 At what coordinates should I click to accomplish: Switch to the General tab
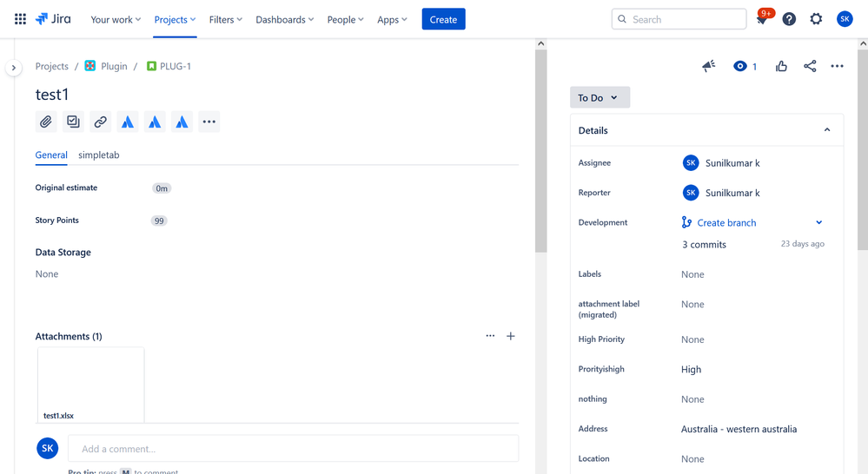tap(51, 155)
